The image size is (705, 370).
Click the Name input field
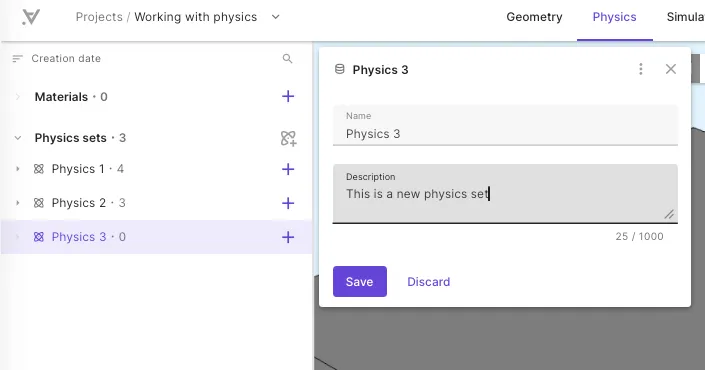pos(505,125)
